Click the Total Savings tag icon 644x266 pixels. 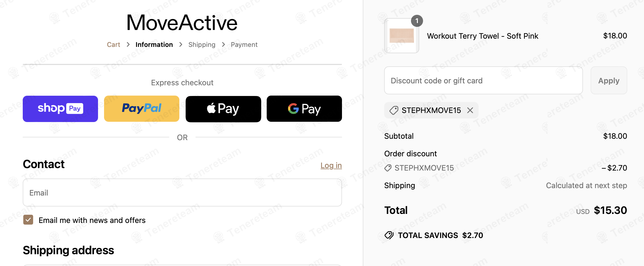389,235
